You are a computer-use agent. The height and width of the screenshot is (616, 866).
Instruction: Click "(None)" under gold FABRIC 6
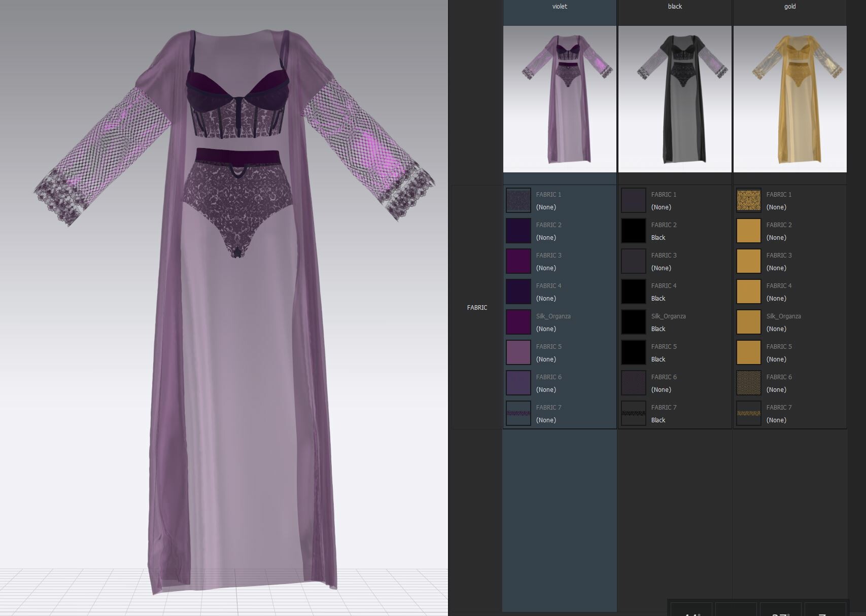[776, 389]
